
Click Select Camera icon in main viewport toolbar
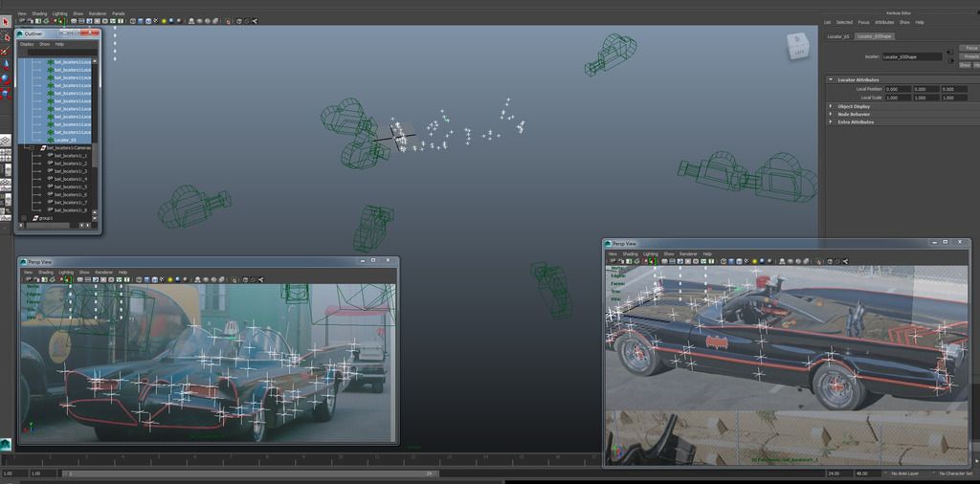pos(21,21)
